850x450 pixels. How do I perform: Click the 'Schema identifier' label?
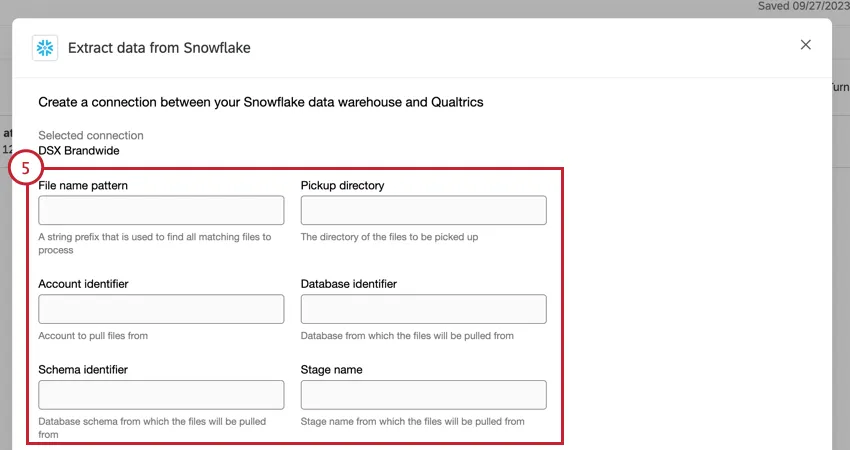point(83,370)
